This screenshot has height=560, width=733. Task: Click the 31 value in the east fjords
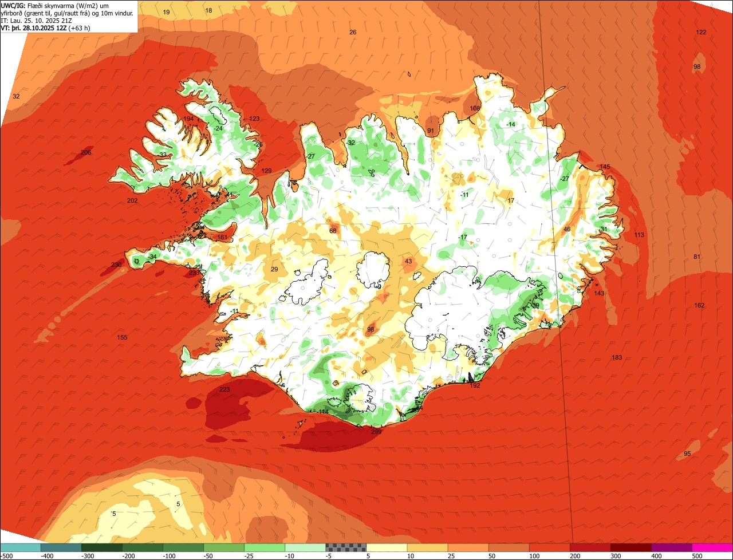(x=604, y=229)
